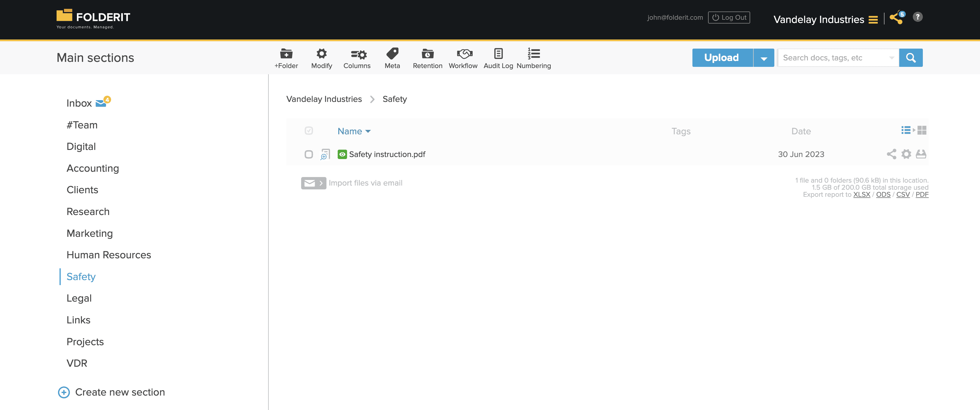980x410 pixels.
Task: Open settings gear for Safety instruction.pdf
Action: [906, 154]
